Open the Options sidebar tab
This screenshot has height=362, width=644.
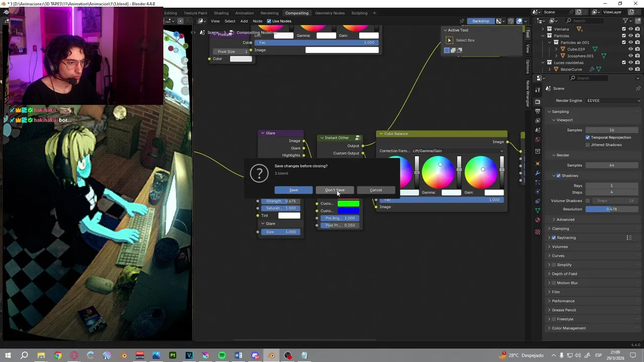point(528,66)
